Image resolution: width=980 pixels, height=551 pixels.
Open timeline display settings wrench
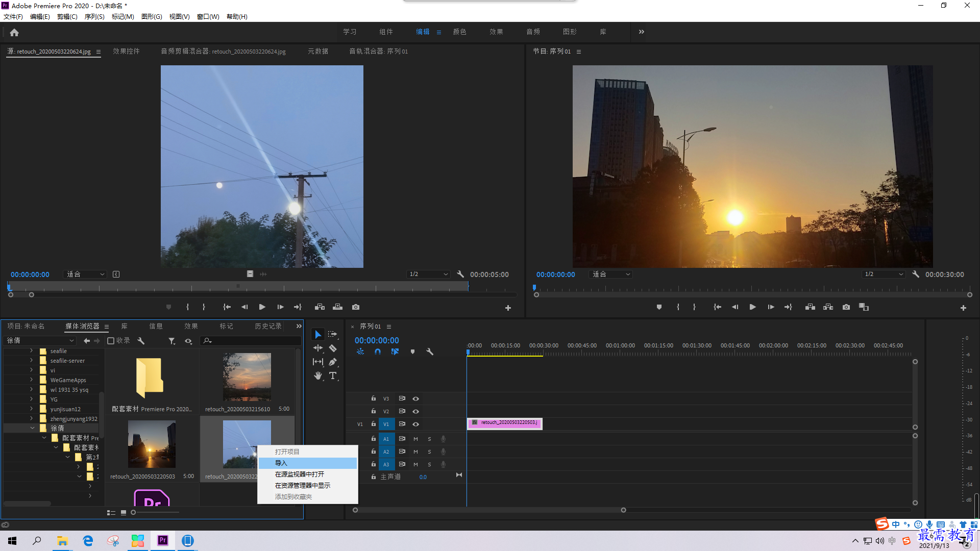[430, 352]
